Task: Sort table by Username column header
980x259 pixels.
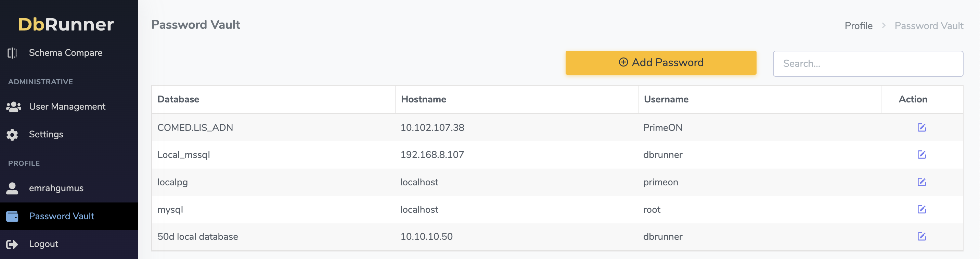Action: click(x=666, y=99)
